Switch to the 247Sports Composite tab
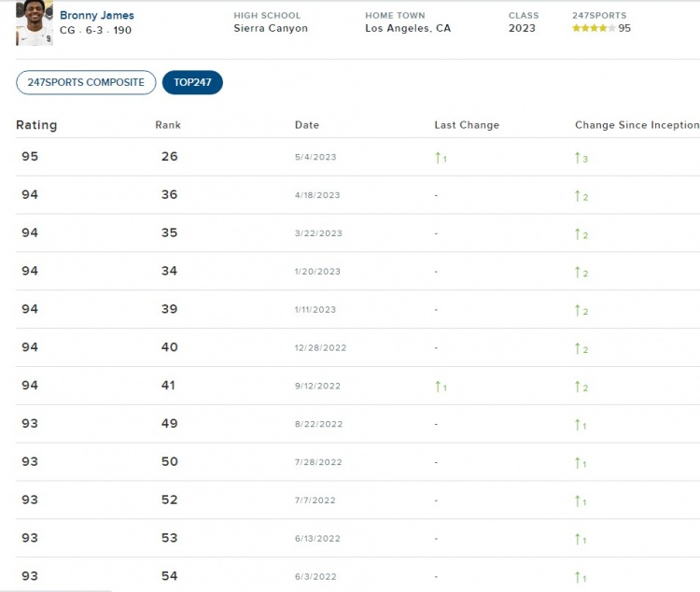 click(86, 82)
